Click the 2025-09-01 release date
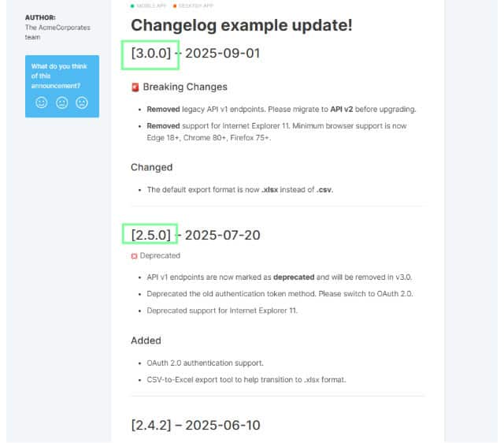The width and height of the screenshot is (504, 443). pyautogui.click(x=222, y=54)
